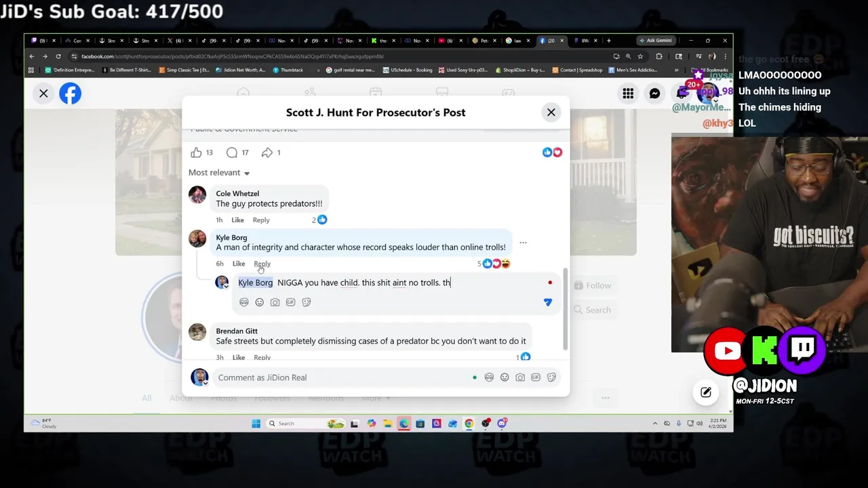This screenshot has height=488, width=868.
Task: Click the comment bubble icon showing 17
Action: [x=232, y=152]
